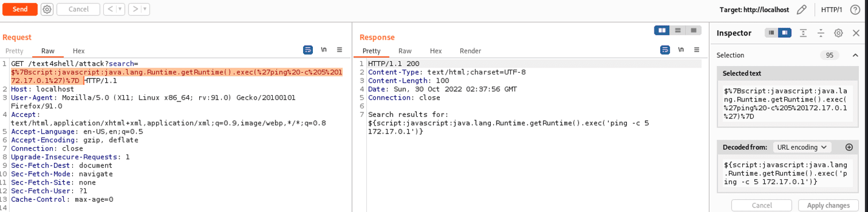Open help question mark icon
The height and width of the screenshot is (212, 868).
(855, 10)
